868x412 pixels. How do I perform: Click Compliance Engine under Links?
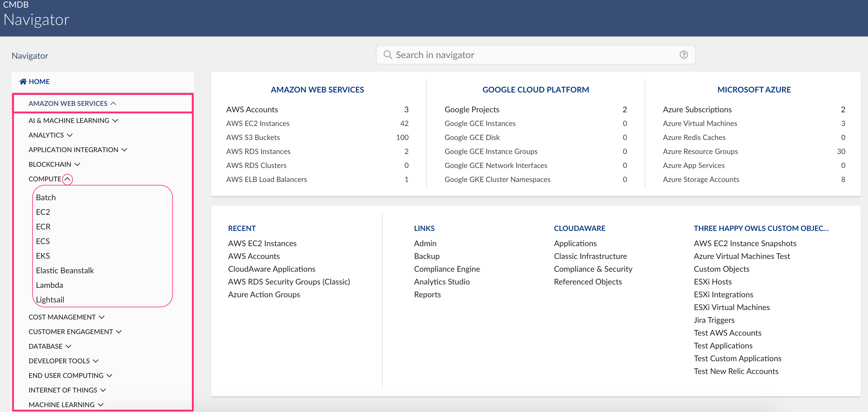point(446,269)
